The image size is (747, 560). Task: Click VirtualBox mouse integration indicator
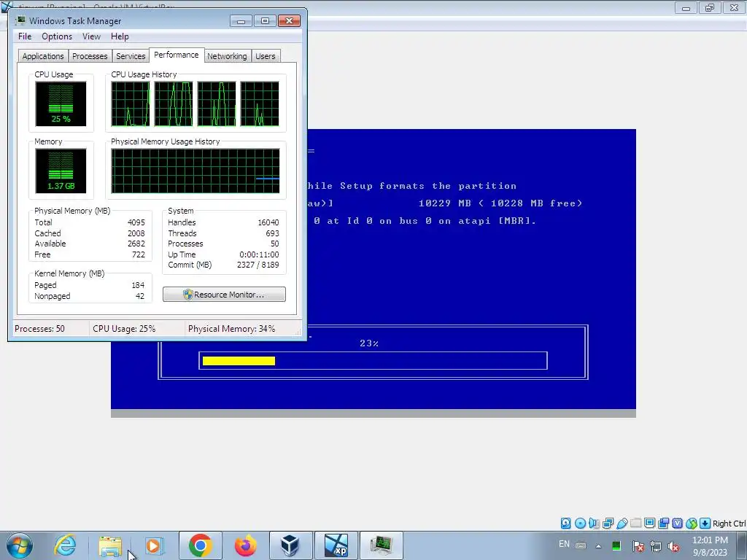point(692,524)
